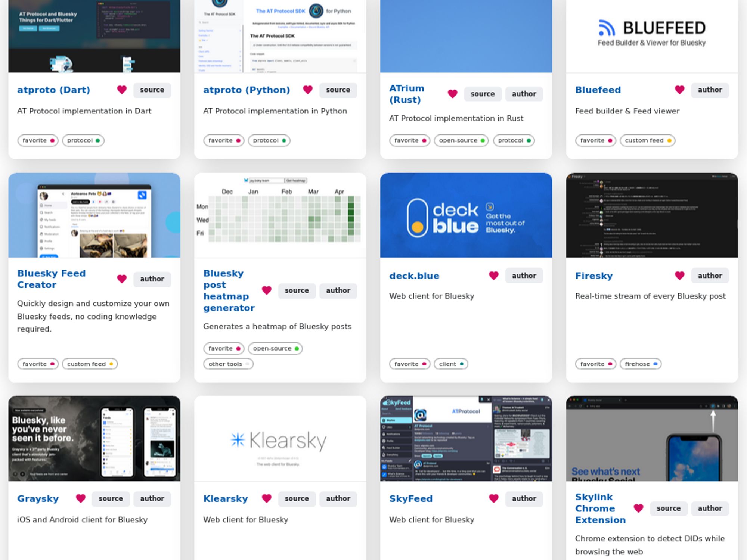
Task: Open source link for atproto (Dart)
Action: pyautogui.click(x=152, y=90)
